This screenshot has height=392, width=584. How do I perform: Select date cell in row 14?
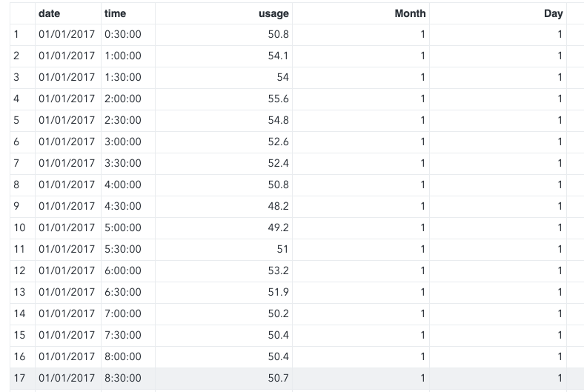[67, 313]
